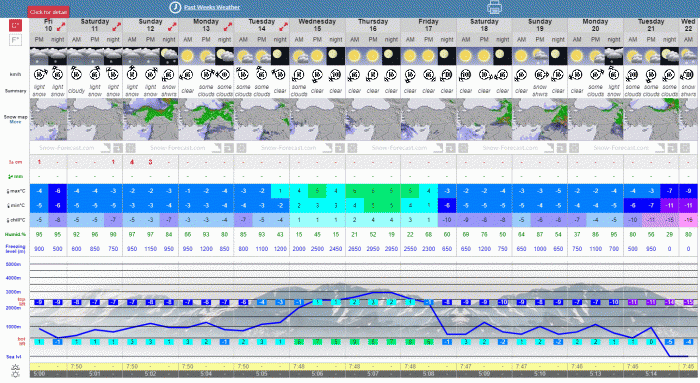Switch temperature units to Fahrenheit
The width and height of the screenshot is (700, 383).
point(15,40)
